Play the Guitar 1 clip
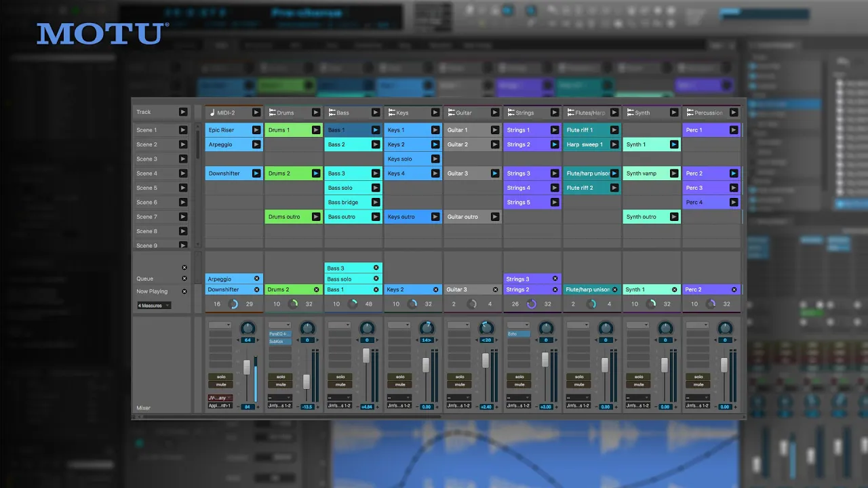868x488 pixels. coord(495,130)
